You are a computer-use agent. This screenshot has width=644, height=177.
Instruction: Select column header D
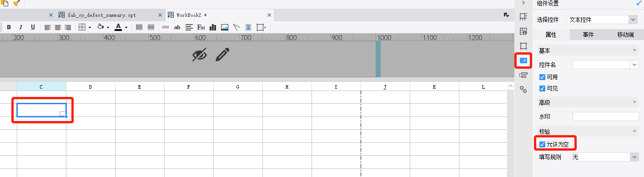point(91,86)
